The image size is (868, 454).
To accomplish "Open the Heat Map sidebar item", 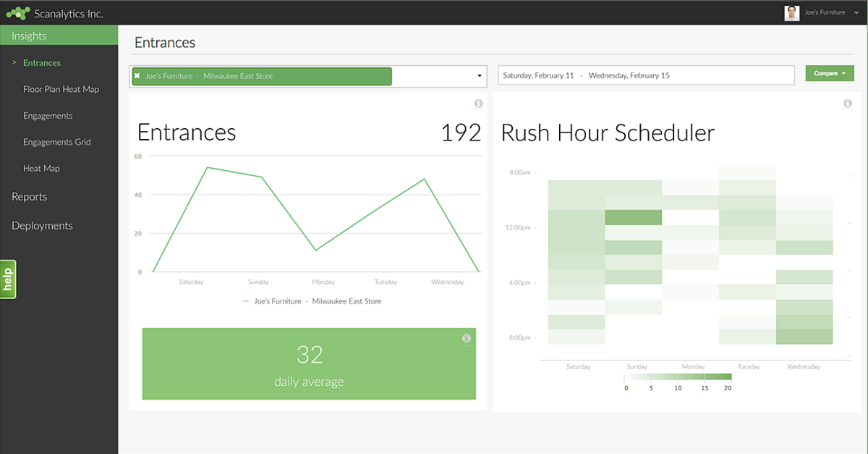I will 41,169.
